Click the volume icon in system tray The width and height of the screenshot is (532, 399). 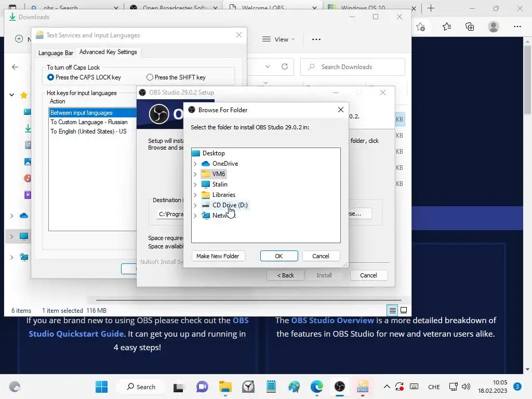466,387
